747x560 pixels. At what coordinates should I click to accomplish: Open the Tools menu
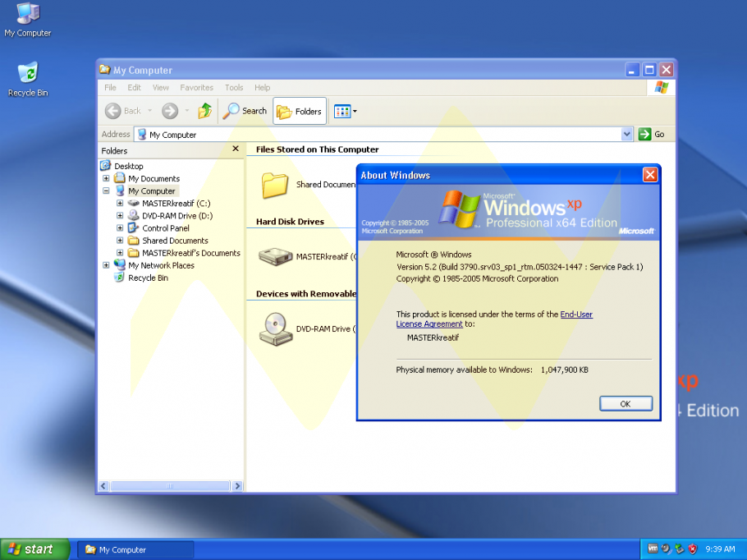click(234, 88)
